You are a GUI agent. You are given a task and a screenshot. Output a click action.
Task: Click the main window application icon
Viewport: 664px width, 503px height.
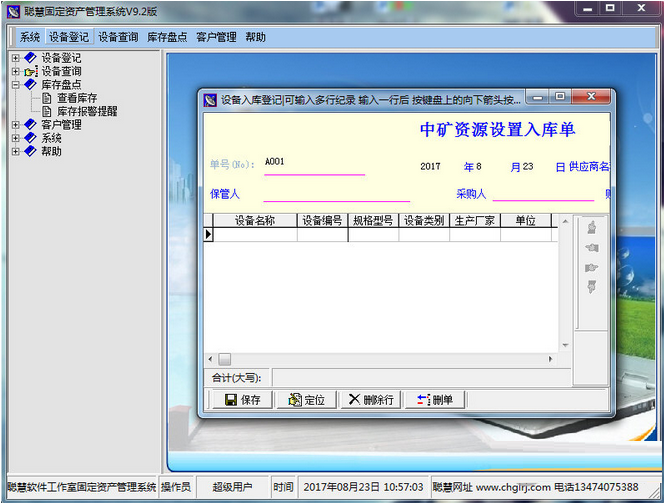tap(13, 11)
